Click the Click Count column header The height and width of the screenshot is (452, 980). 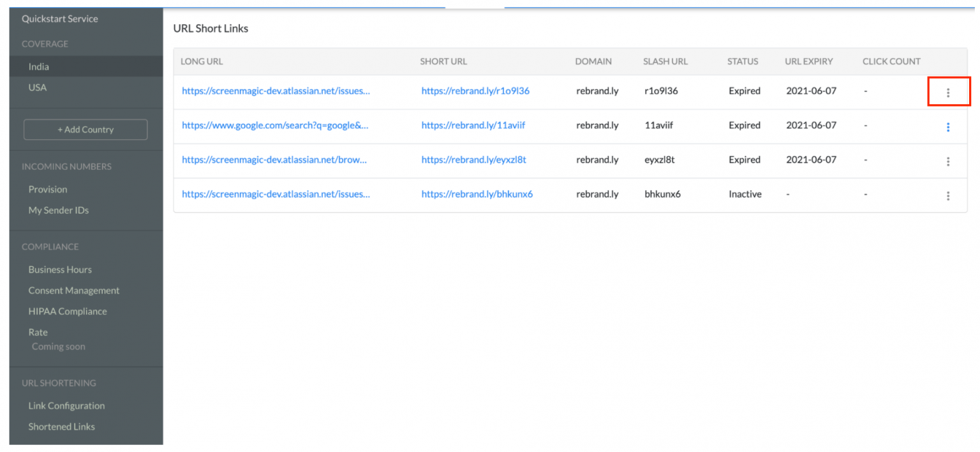click(x=891, y=61)
